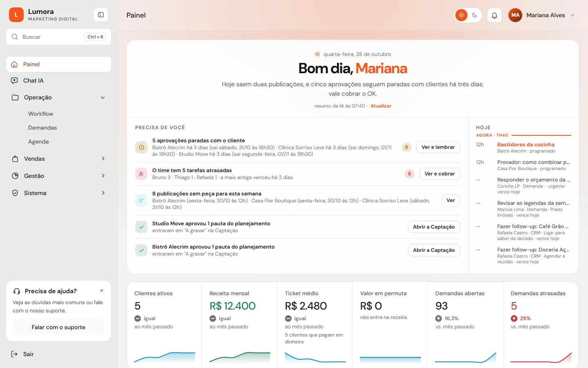588x368 pixels.
Task: Click the person icon beside tarefas atrasadas
Action: pos(141,174)
